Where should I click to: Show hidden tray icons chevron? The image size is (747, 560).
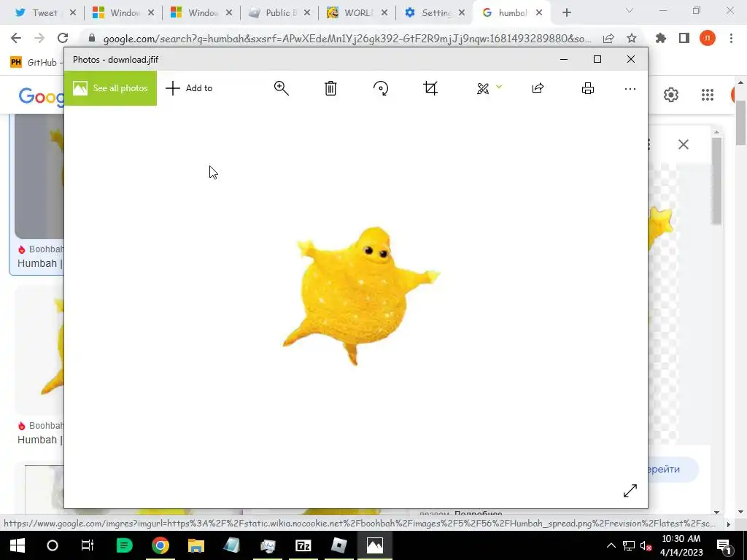[x=611, y=545]
